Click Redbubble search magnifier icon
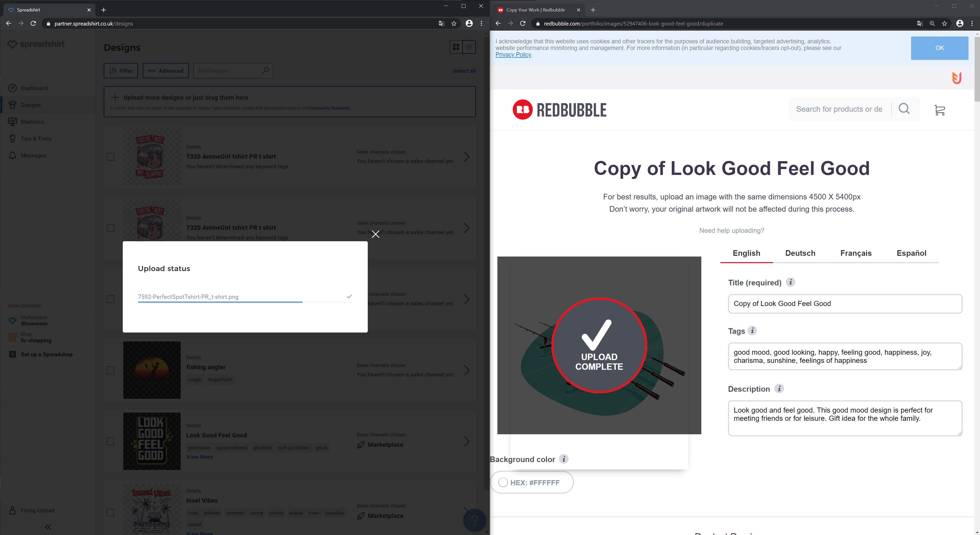The width and height of the screenshot is (980, 535). (904, 109)
